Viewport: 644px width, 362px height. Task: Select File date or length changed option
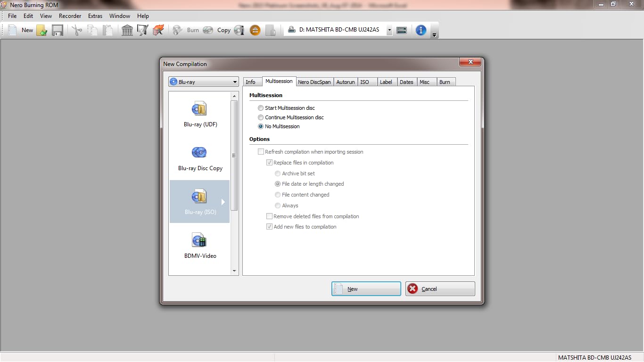278,184
